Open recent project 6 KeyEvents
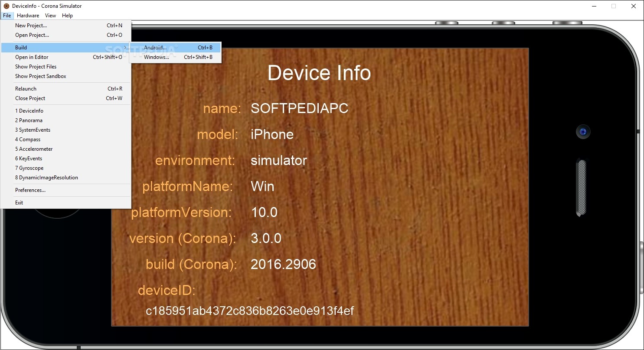Viewport: 644px width, 350px height. click(65, 159)
